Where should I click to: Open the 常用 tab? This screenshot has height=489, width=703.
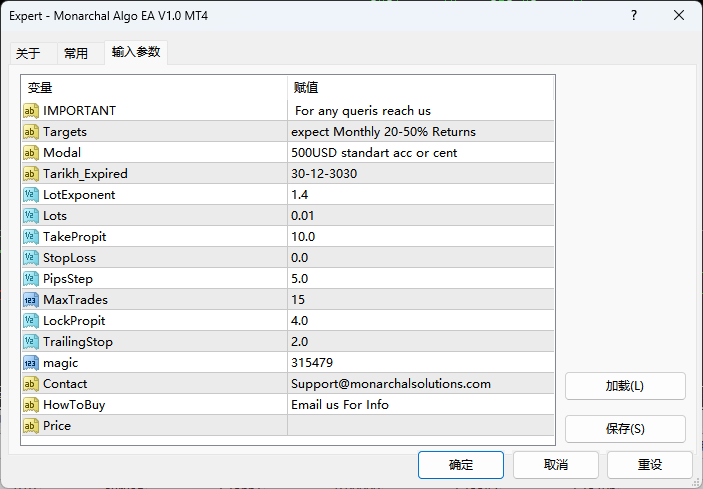76,54
